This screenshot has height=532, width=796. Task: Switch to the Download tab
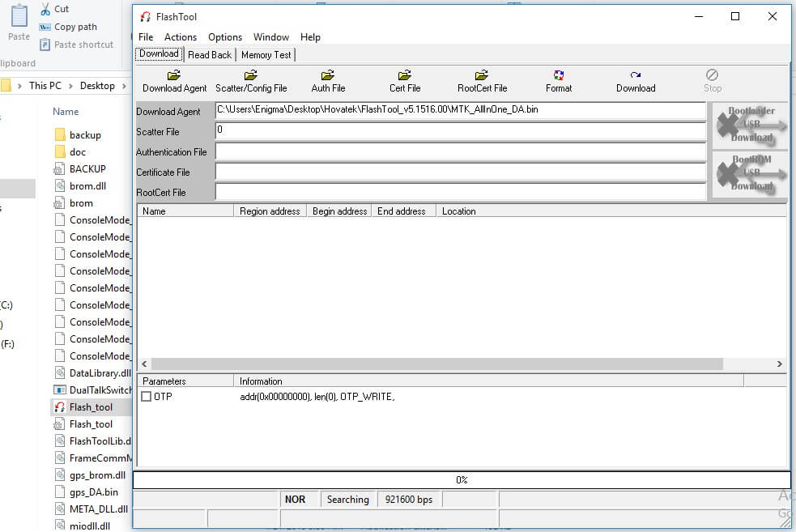159,53
